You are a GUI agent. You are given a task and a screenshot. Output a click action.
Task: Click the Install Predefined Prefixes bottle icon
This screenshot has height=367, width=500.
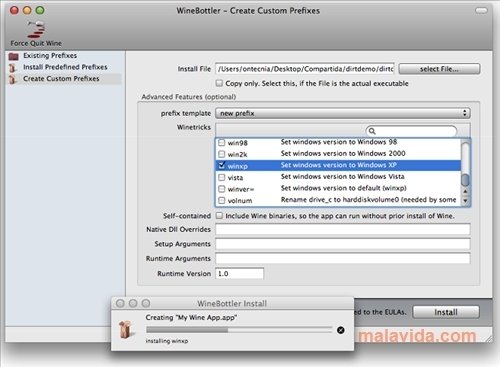pos(13,68)
